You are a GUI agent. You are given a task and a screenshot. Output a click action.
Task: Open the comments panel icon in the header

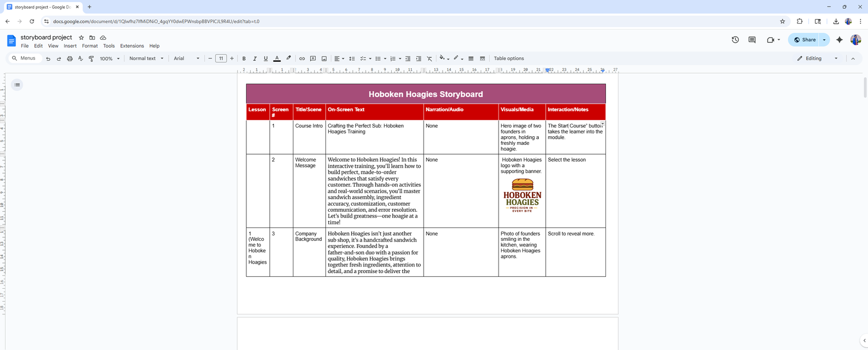click(752, 40)
